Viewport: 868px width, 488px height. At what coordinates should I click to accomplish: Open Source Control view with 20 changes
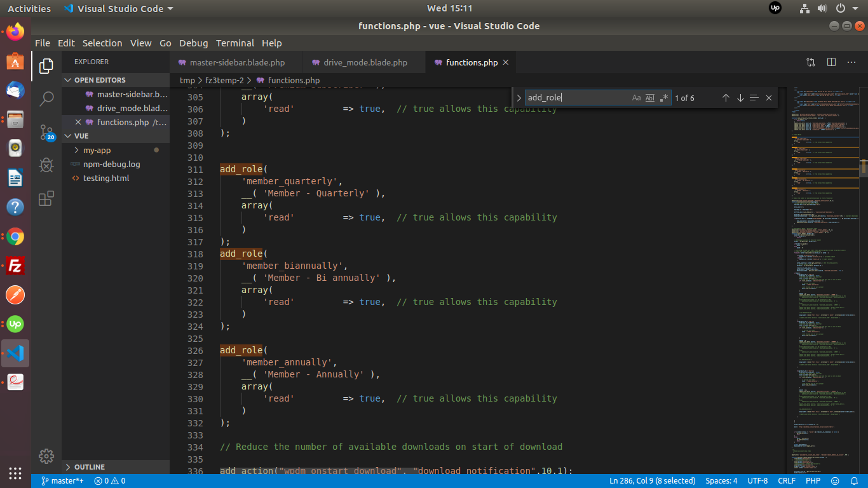click(46, 132)
